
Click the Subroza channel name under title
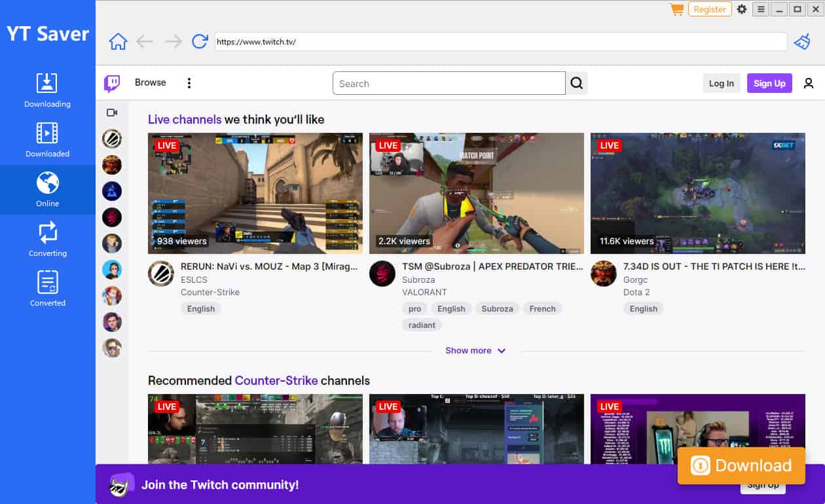pos(418,279)
